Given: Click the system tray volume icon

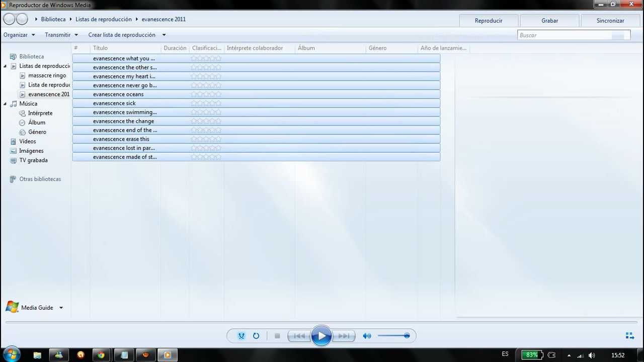Looking at the screenshot, I should (x=592, y=355).
